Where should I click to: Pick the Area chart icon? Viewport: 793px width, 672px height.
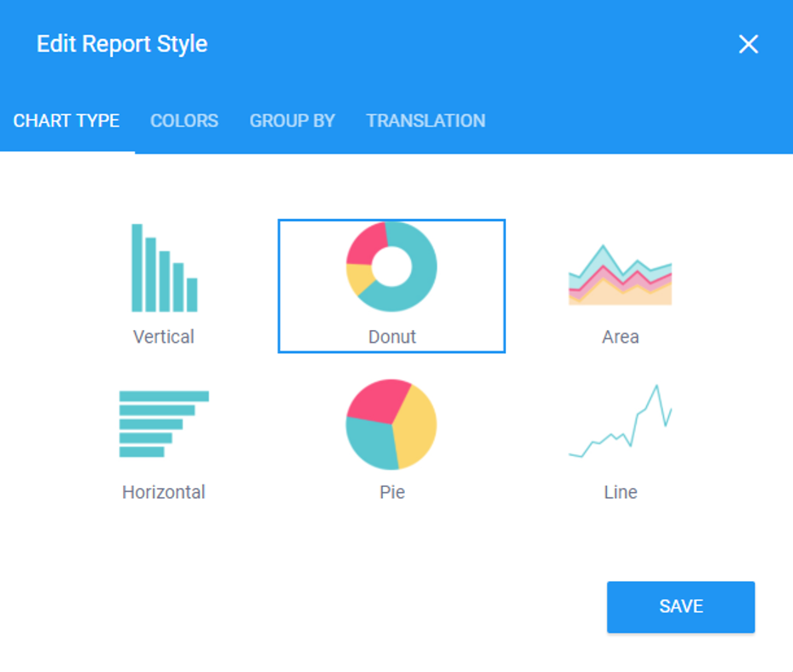tap(620, 275)
